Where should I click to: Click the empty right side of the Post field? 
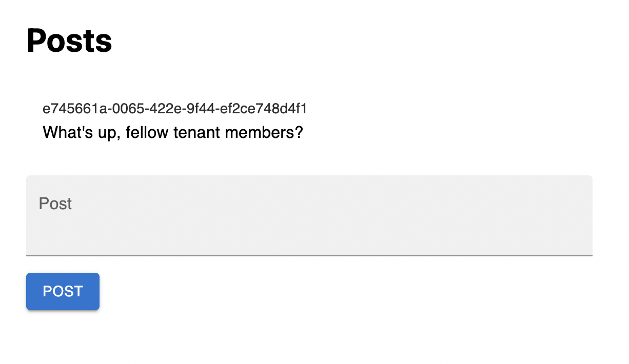pyautogui.click(x=462, y=215)
